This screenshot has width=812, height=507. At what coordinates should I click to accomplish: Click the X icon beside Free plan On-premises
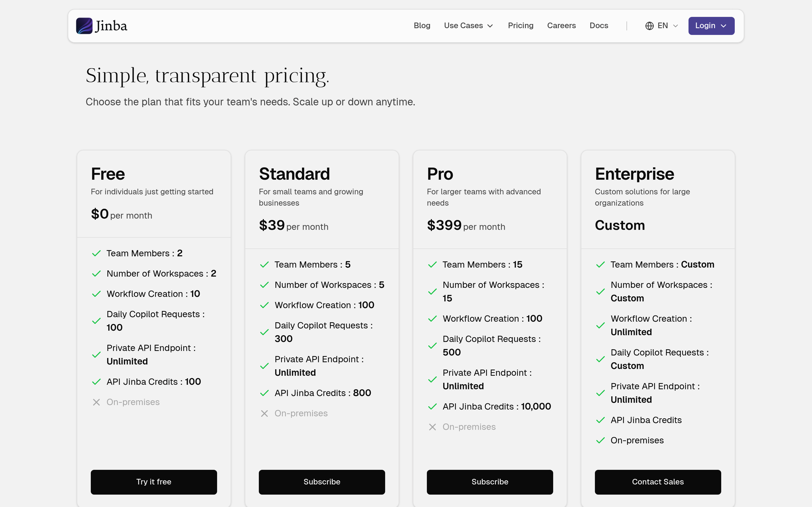[x=96, y=402]
